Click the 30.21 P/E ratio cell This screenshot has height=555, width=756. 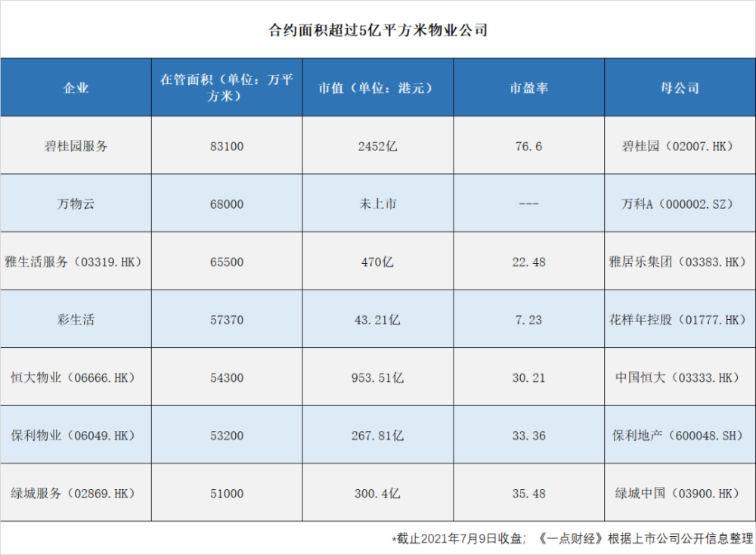pos(529,377)
